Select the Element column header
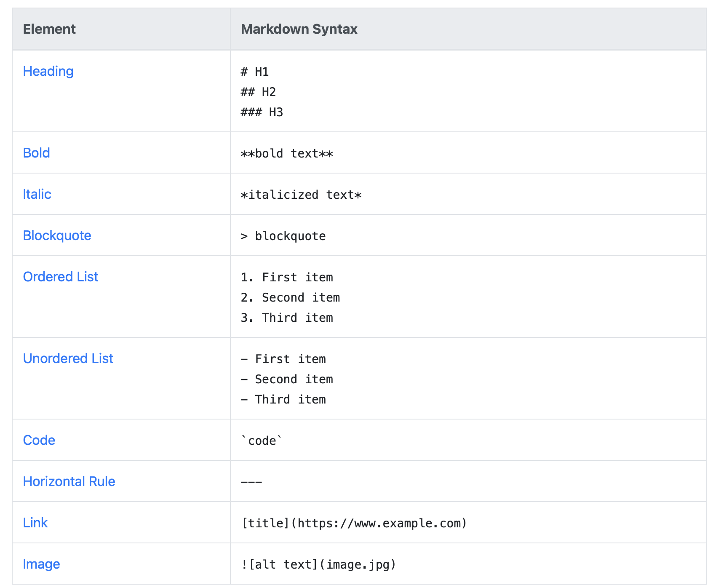Screen dimensions: 721x588 click(49, 29)
